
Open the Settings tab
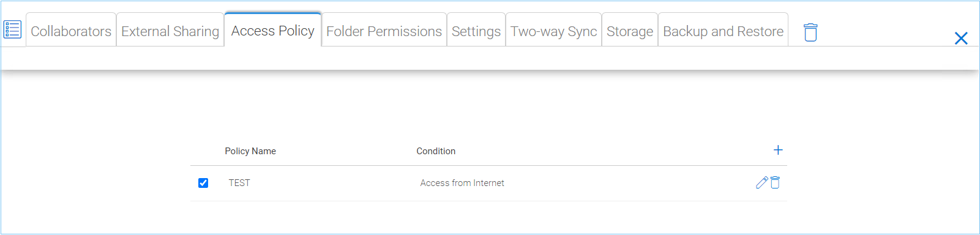tap(476, 30)
